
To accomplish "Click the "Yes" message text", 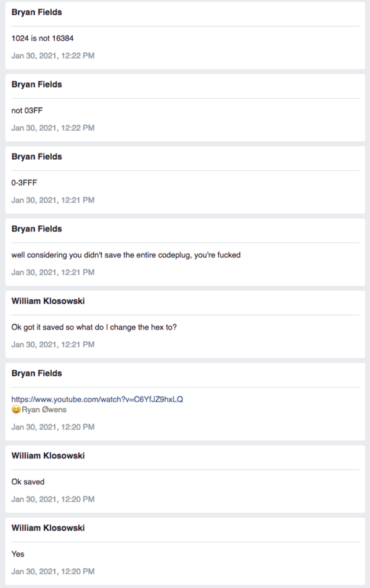I will (18, 554).
